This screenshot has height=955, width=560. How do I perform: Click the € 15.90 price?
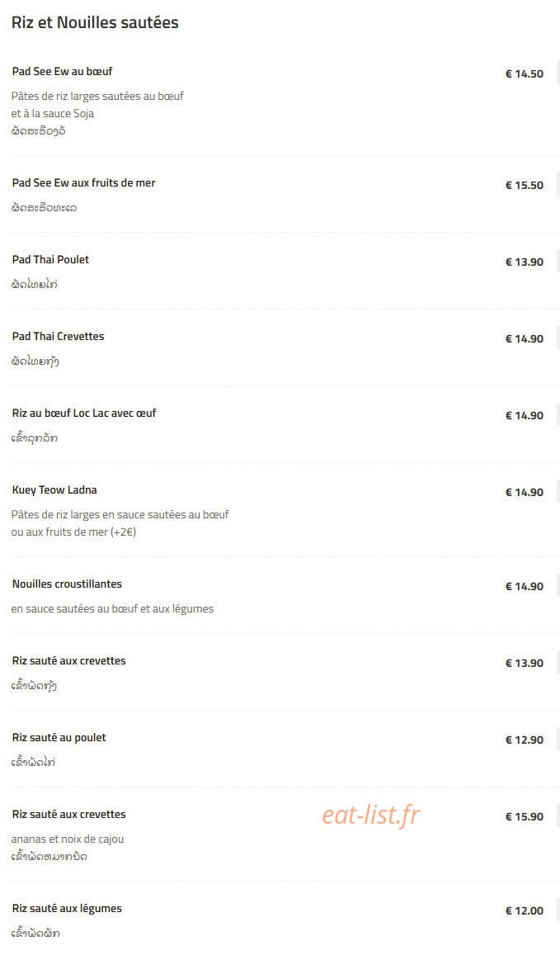(524, 817)
